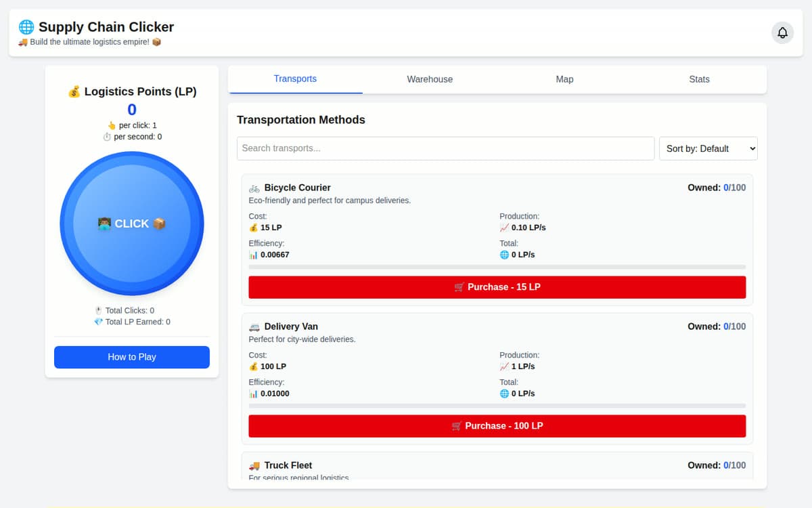
Task: Click the Logistics Points value 0
Action: click(132, 110)
